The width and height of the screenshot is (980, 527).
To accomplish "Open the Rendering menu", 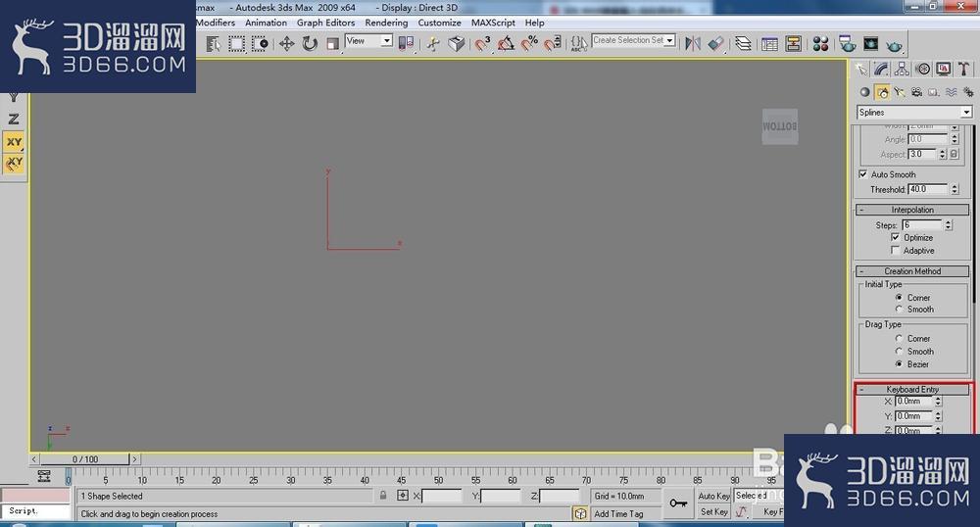I will coord(386,23).
